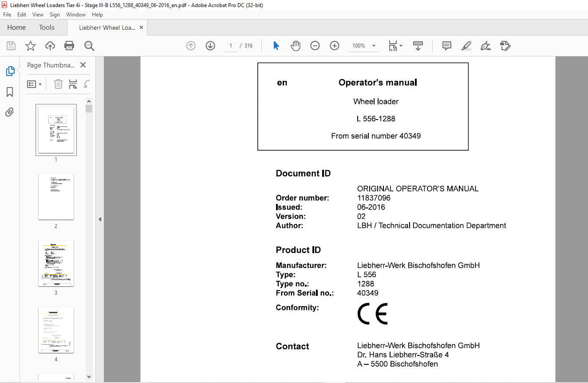Click issued date value 06-2016

coord(371,207)
